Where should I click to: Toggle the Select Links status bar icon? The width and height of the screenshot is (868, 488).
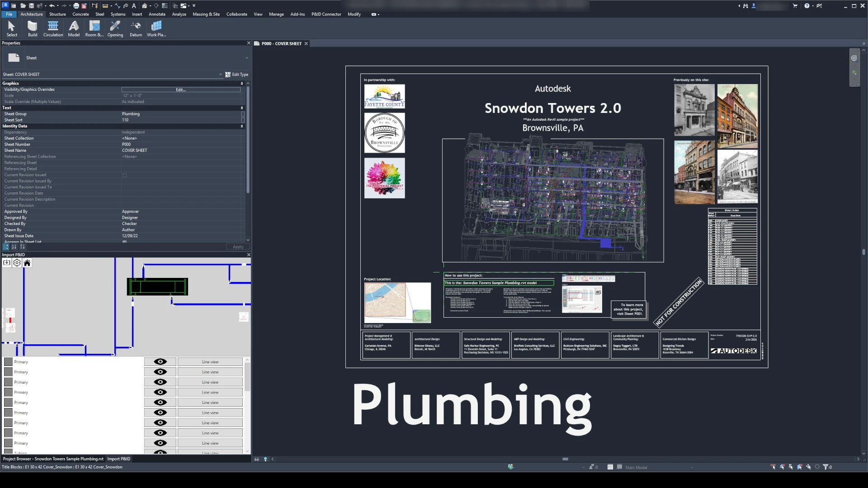pyautogui.click(x=774, y=467)
